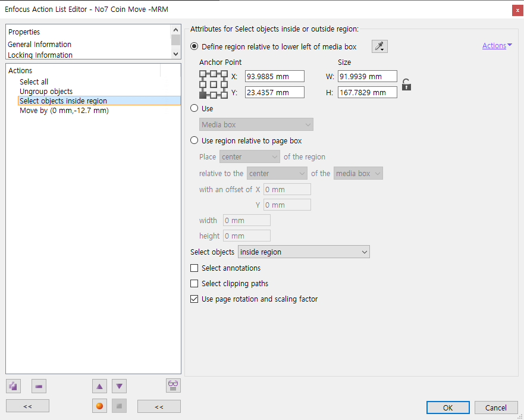Remove the selected action with minus button
524x420 pixels.
point(39,386)
